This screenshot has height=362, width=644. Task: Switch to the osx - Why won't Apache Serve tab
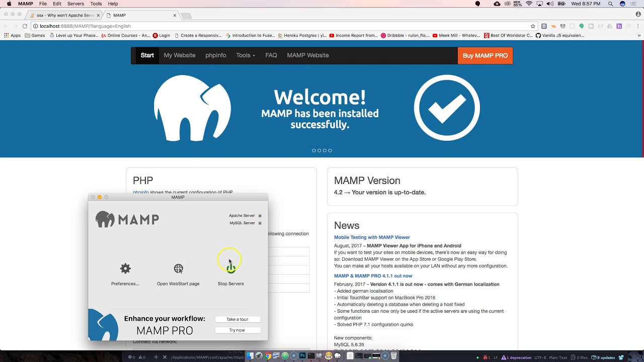click(64, 16)
